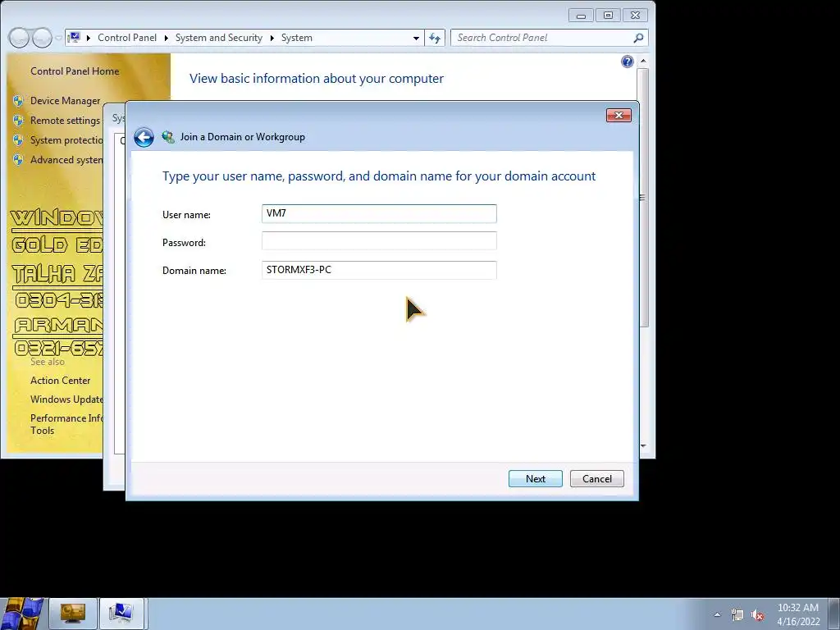Click Advanced system settings shield icon
This screenshot has height=630, width=840.
click(x=18, y=160)
